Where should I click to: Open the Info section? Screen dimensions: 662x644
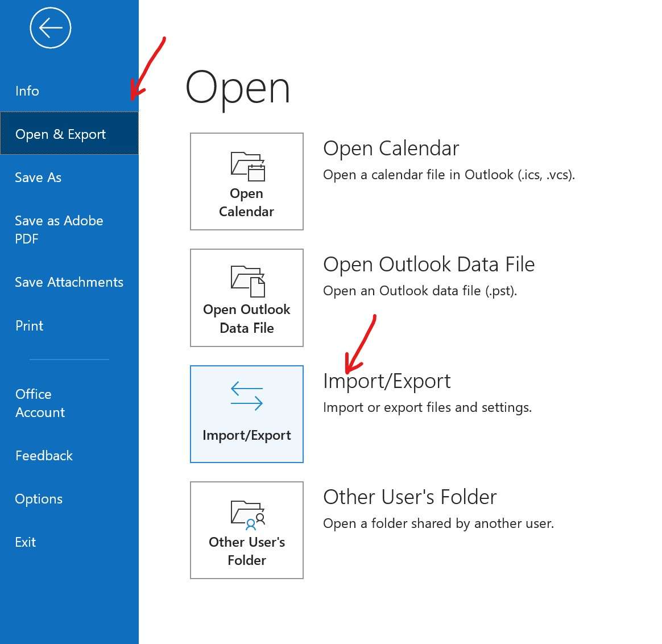[x=27, y=91]
